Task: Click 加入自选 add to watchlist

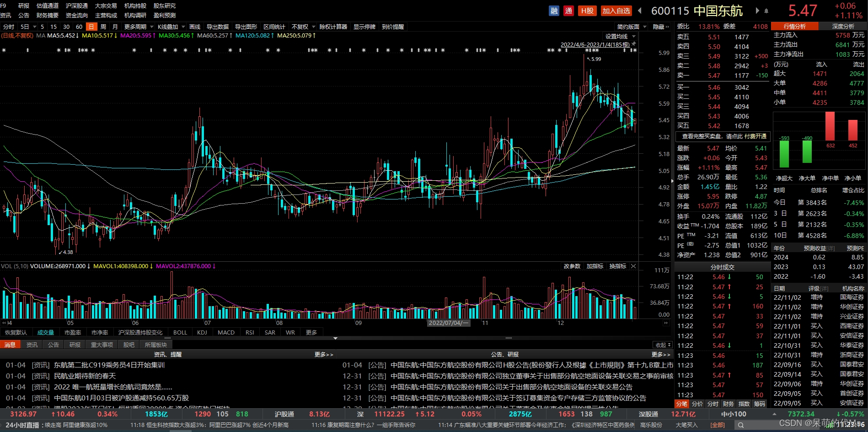Action: pyautogui.click(x=616, y=11)
